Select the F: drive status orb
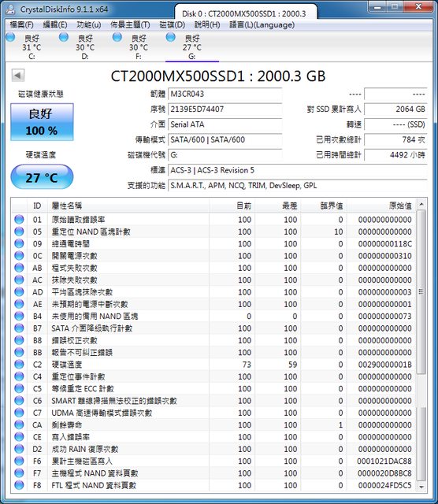Screen dimensions: 438x504 point(117,37)
